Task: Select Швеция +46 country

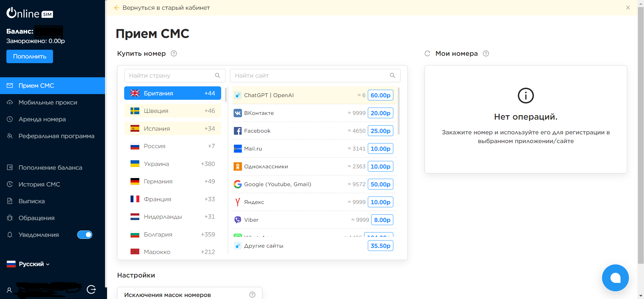Action: click(172, 111)
